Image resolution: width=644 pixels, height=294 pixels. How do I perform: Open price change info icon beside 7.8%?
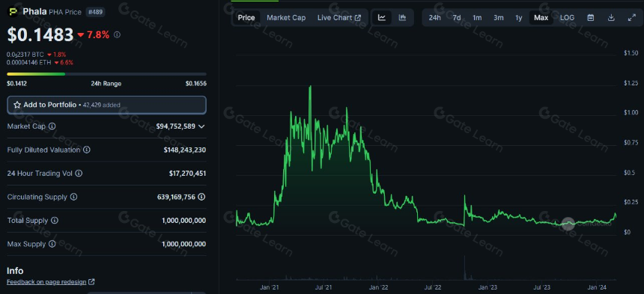pyautogui.click(x=117, y=35)
